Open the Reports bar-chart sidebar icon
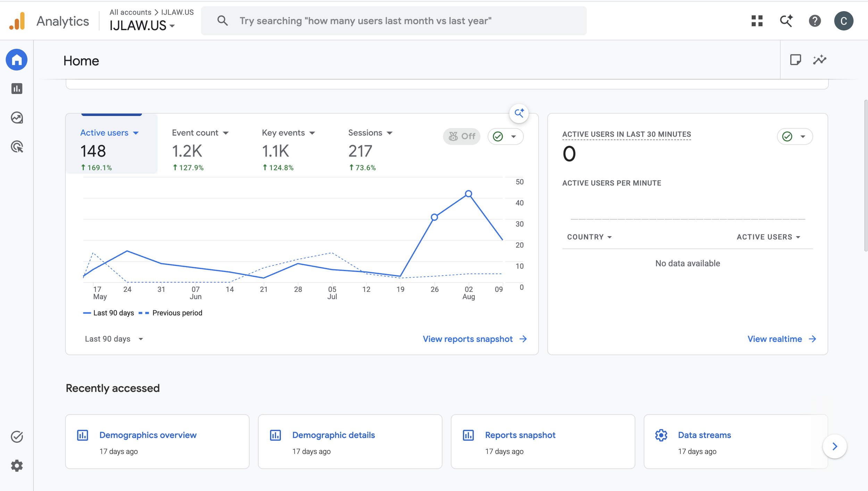Screen dimensions: 868x491 pos(17,88)
